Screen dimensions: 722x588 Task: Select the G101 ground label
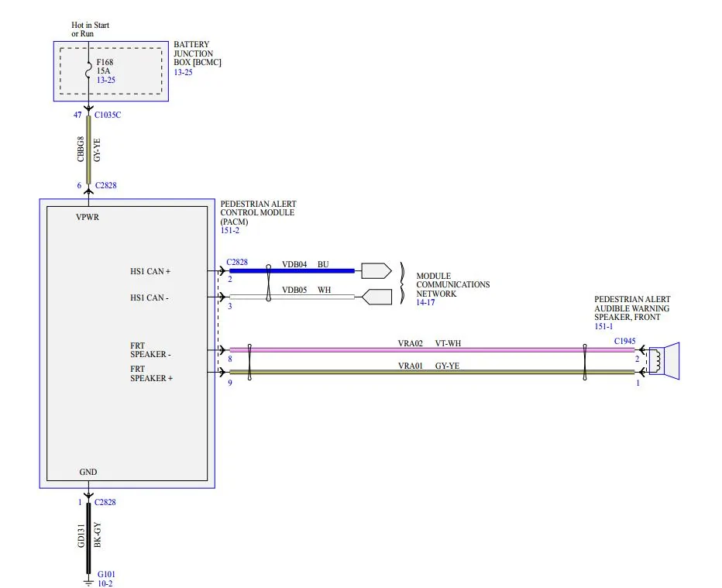coord(105,574)
